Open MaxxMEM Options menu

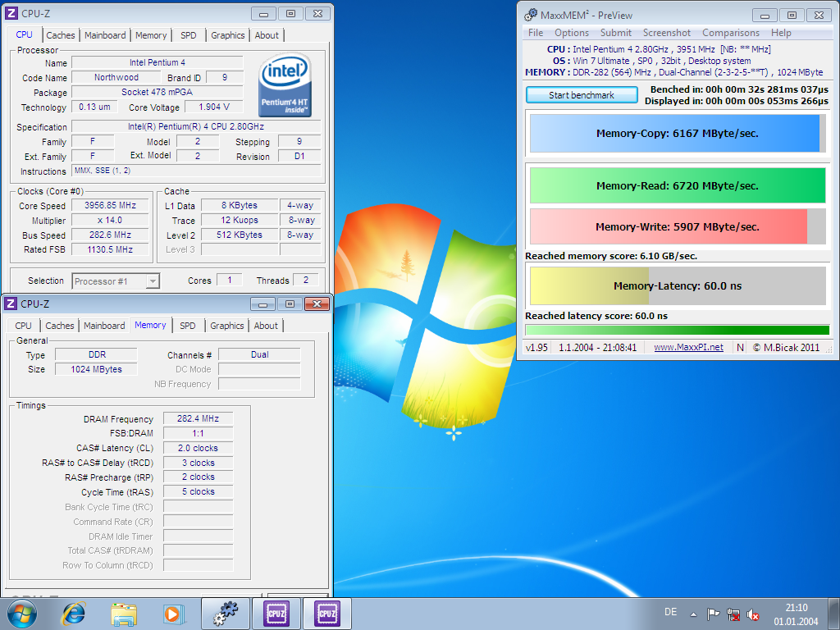pyautogui.click(x=572, y=33)
